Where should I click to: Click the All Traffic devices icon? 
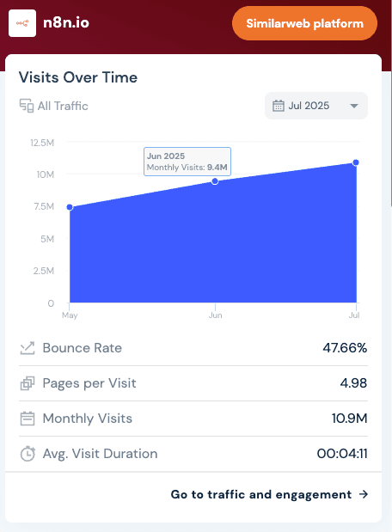click(x=27, y=106)
